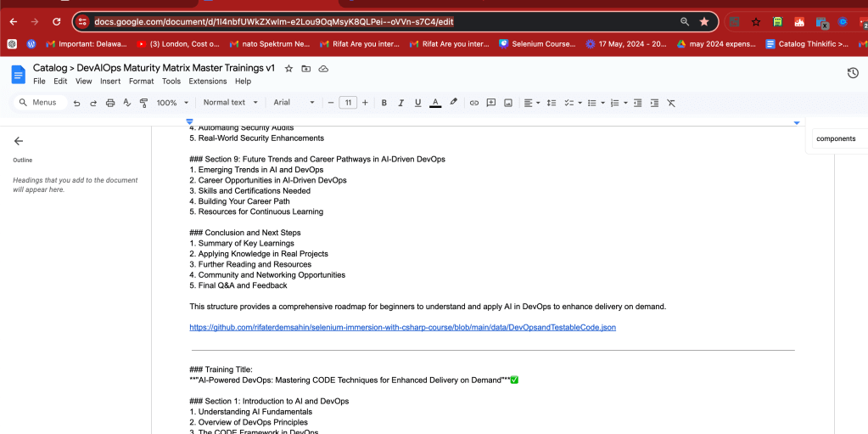
Task: Open the View menu
Action: [x=84, y=81]
